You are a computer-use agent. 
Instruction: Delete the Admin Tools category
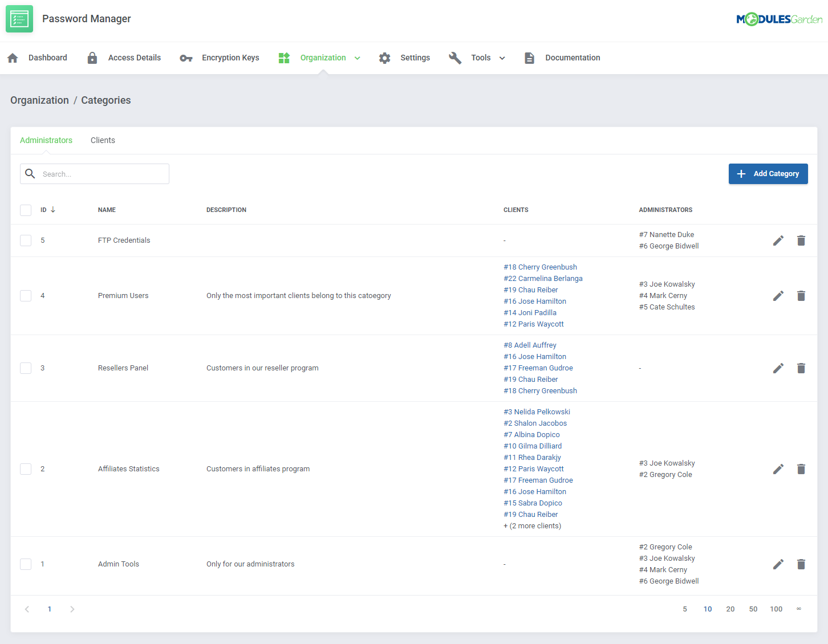tap(801, 564)
